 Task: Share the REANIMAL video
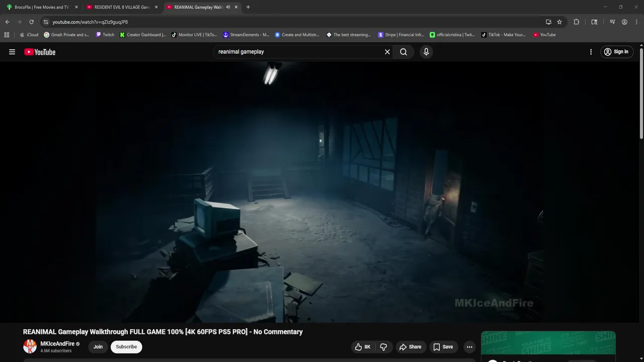pos(410,347)
